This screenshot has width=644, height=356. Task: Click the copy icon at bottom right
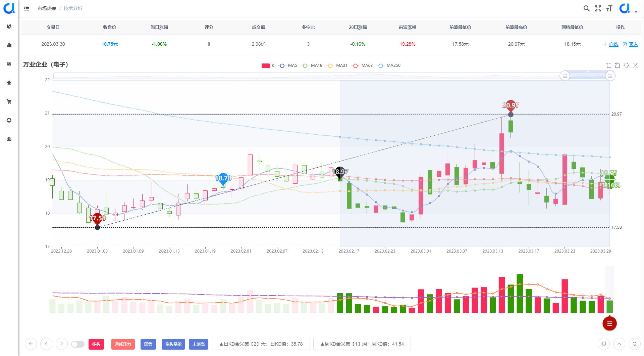point(604,344)
